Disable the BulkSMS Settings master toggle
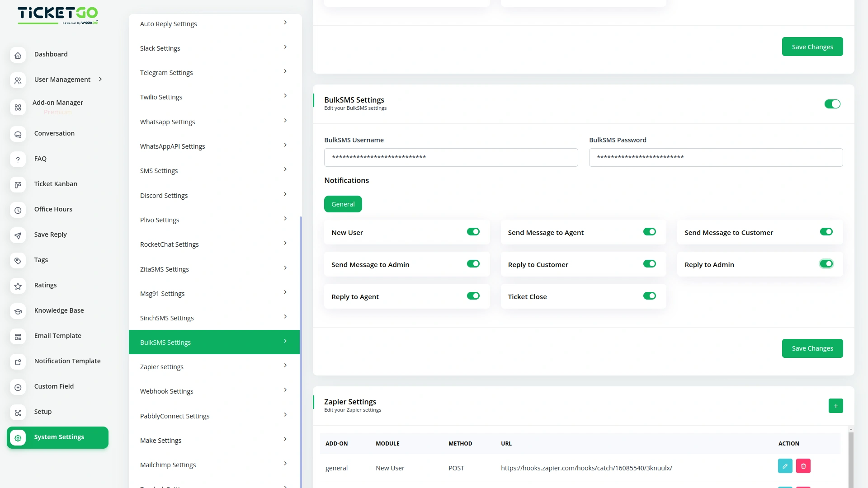Viewport: 868px width, 488px height. pyautogui.click(x=832, y=104)
